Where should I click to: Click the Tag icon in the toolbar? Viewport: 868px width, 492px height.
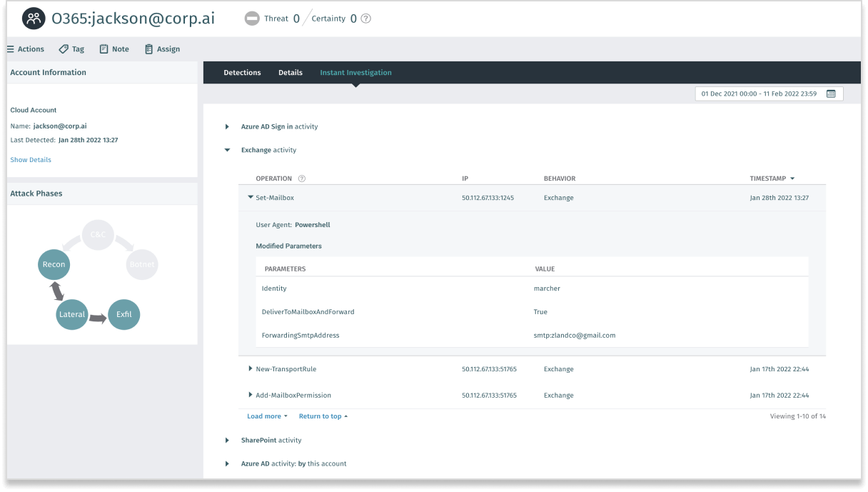[x=64, y=49]
